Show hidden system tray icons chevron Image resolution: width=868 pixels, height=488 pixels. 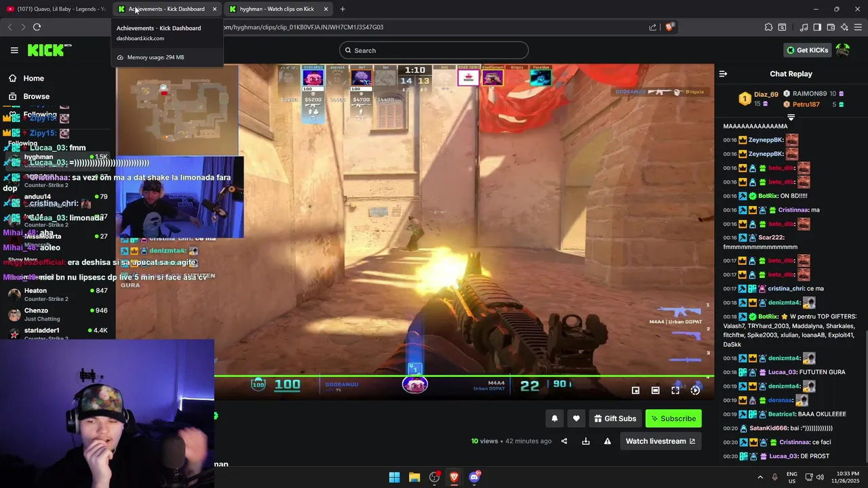click(x=760, y=477)
